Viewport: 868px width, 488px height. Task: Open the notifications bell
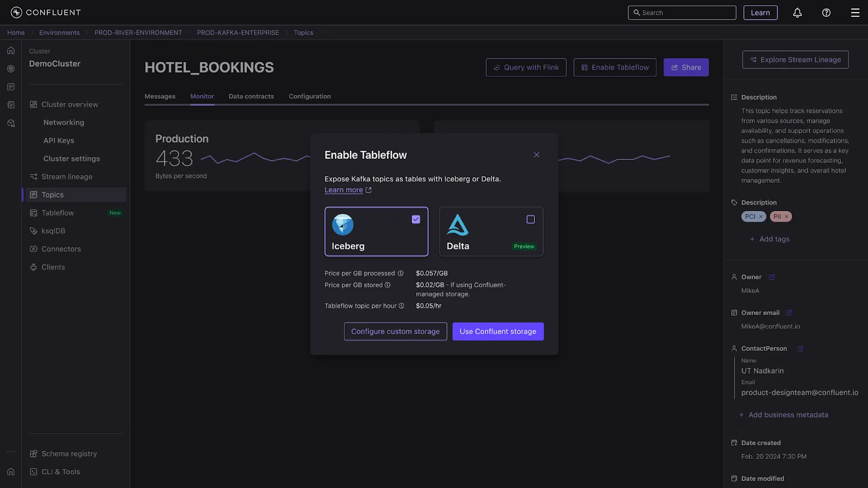tap(797, 12)
